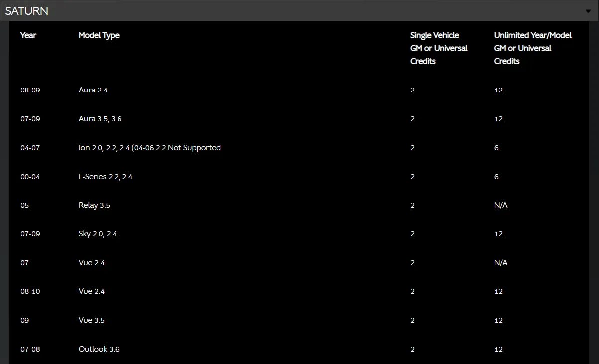Viewport: 599px width, 364px height.
Task: Select the Aura 2.4 model row
Action: (93, 90)
